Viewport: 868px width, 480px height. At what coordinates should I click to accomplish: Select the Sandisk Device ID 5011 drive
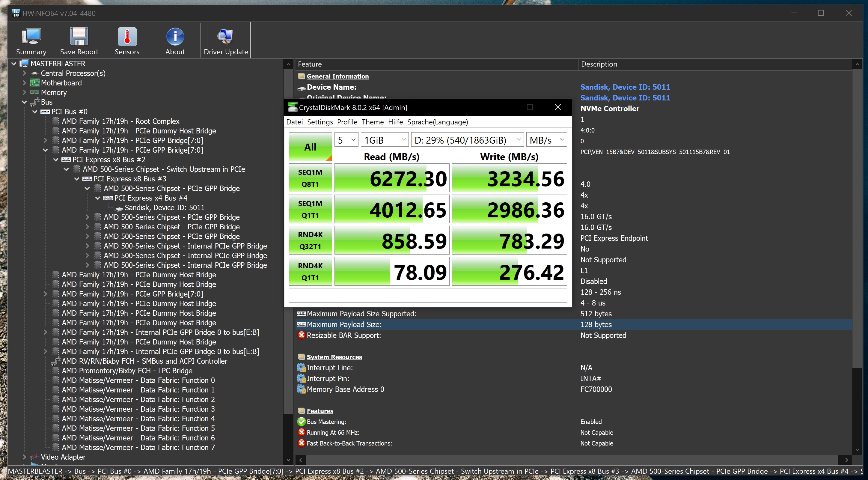pos(164,208)
